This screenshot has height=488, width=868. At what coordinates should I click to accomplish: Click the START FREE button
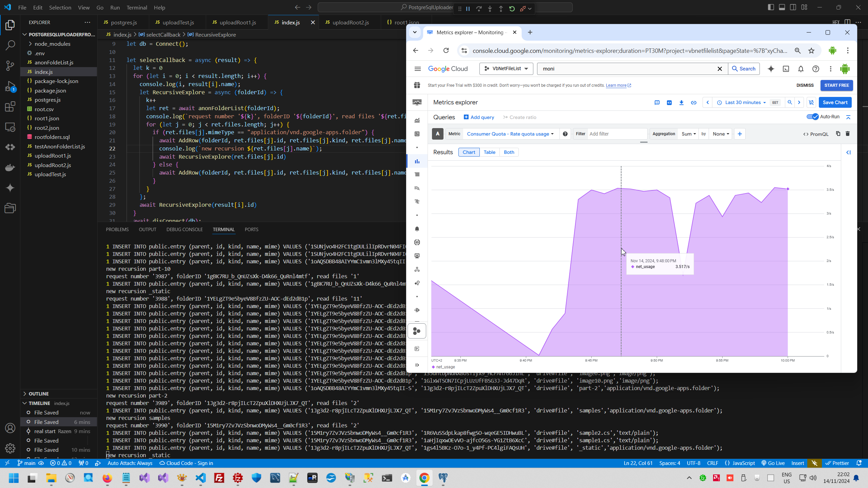pyautogui.click(x=836, y=85)
